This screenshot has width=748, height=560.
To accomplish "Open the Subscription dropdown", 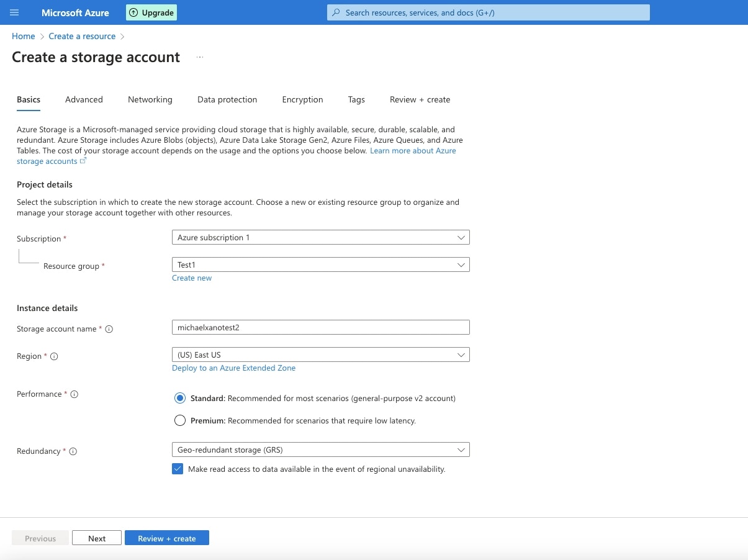I will coord(320,237).
